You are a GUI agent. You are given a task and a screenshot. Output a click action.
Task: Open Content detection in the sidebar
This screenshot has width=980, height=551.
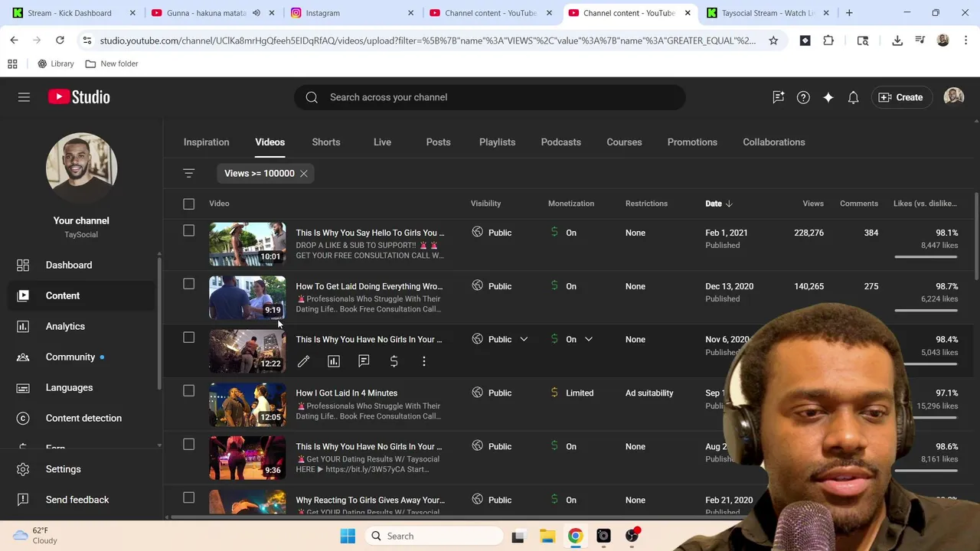click(x=81, y=418)
